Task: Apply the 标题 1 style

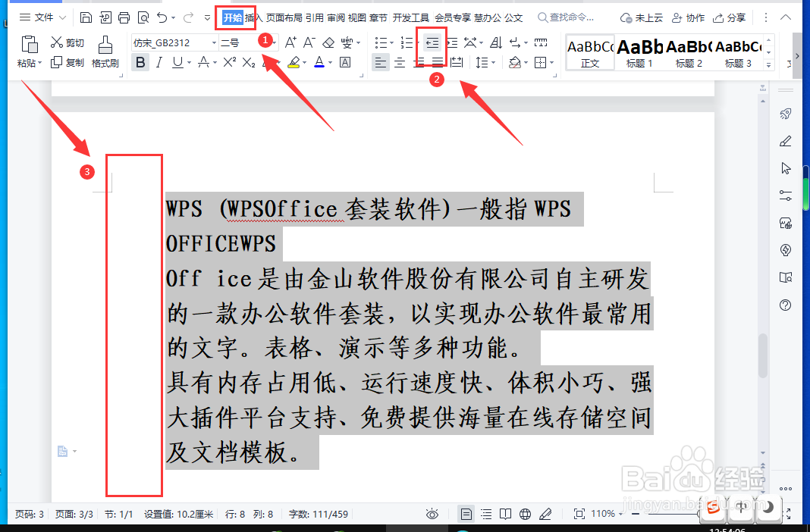Action: [x=639, y=52]
